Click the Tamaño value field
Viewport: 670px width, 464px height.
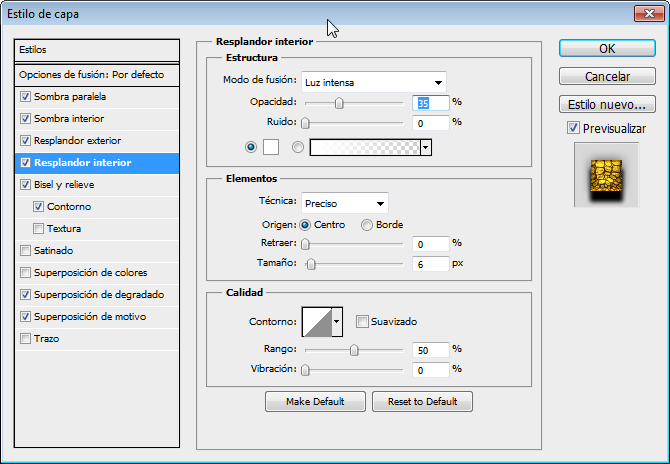click(431, 264)
